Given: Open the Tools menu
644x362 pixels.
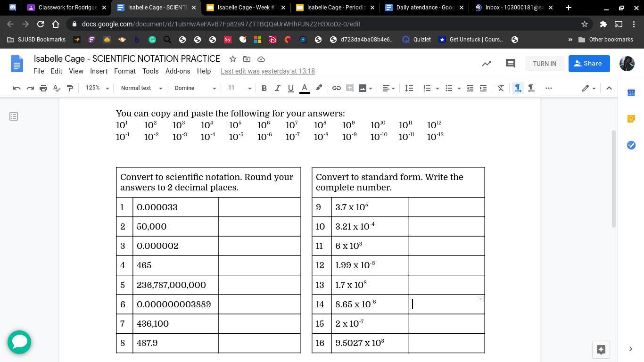Looking at the screenshot, I should click(150, 71).
